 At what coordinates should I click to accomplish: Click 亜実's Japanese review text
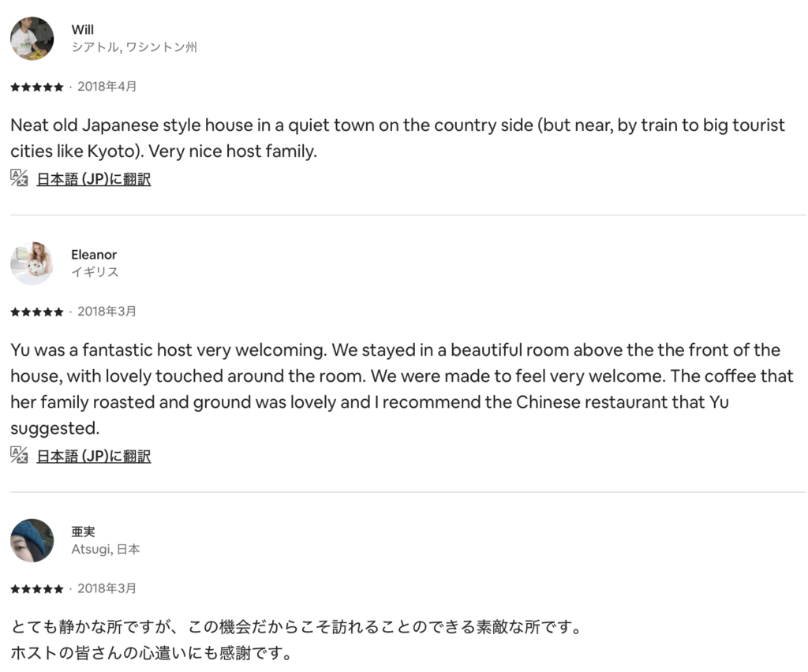(x=297, y=640)
